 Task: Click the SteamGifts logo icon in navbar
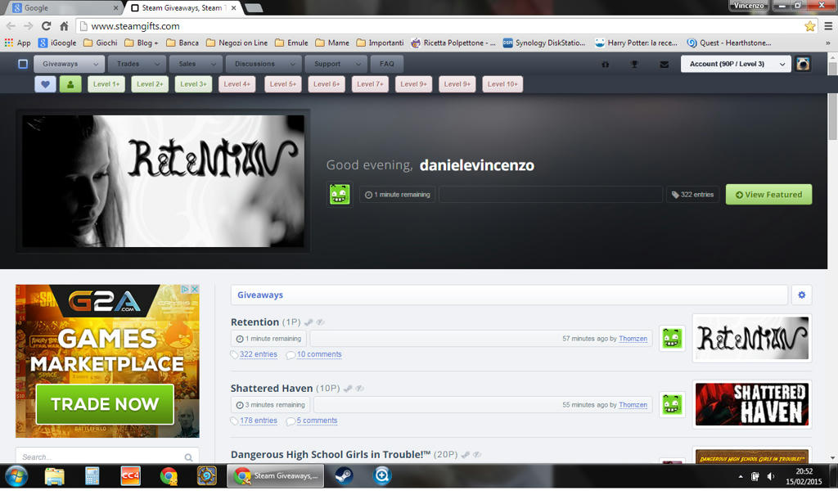(x=23, y=64)
